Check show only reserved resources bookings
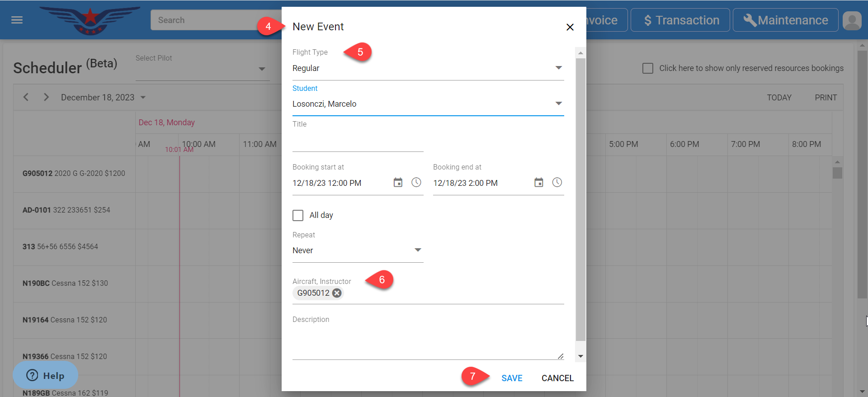Viewport: 868px width, 397px height. 648,68
